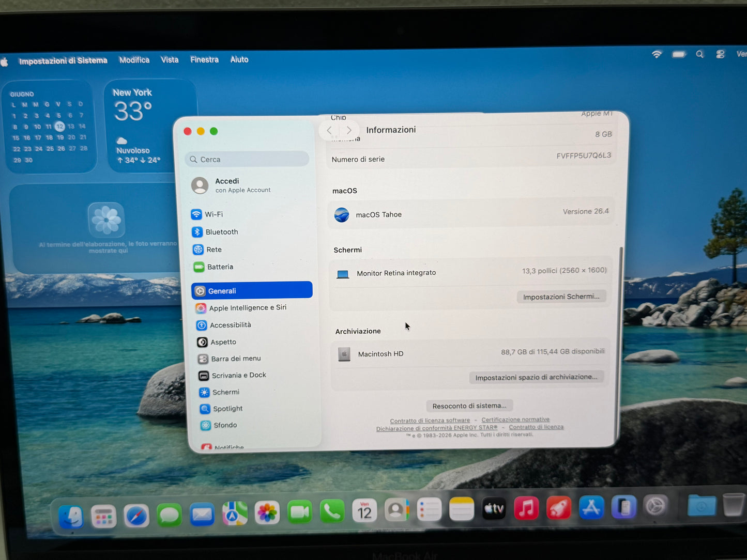The image size is (747, 560).
Task: Focus the Cerca search field
Action: point(247,159)
